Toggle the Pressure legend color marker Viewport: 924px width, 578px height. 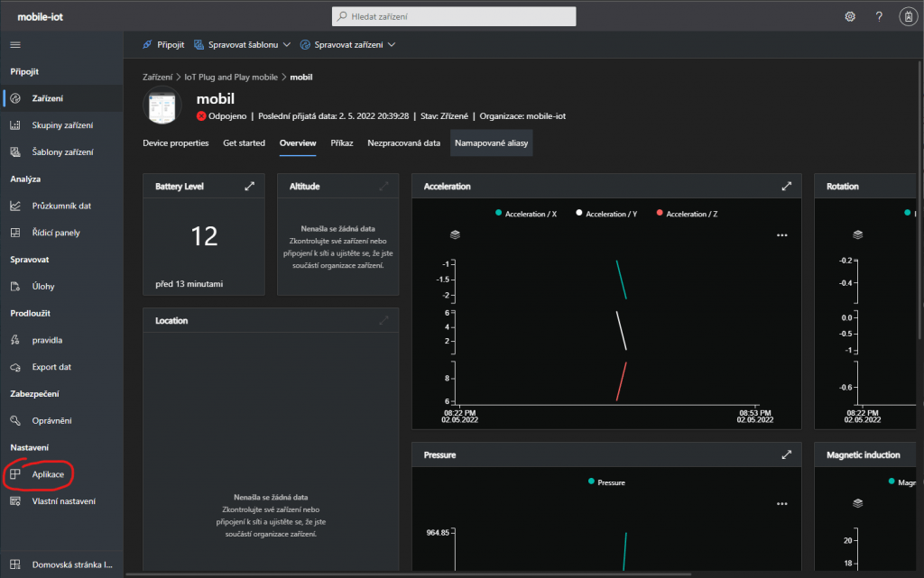590,482
